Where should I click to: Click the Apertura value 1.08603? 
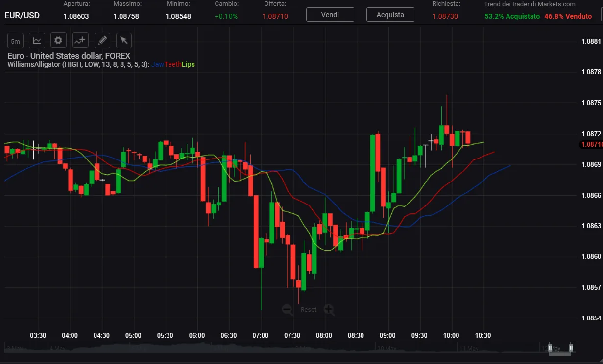[x=76, y=16]
